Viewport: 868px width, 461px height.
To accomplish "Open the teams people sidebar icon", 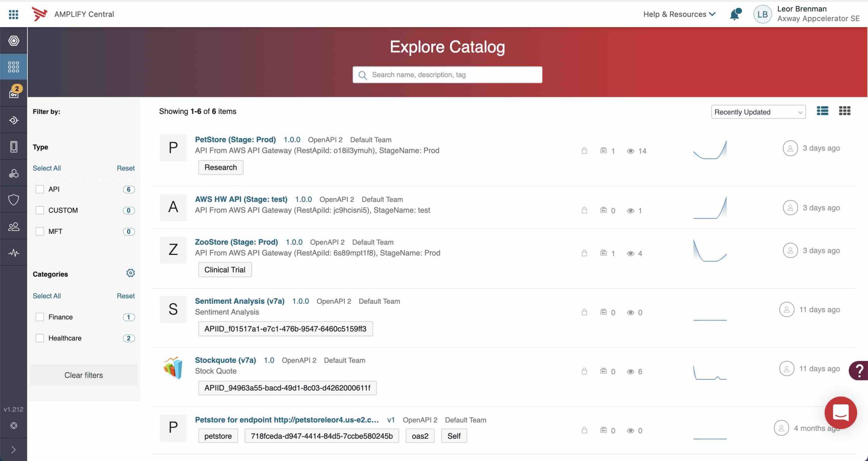I will (x=14, y=226).
